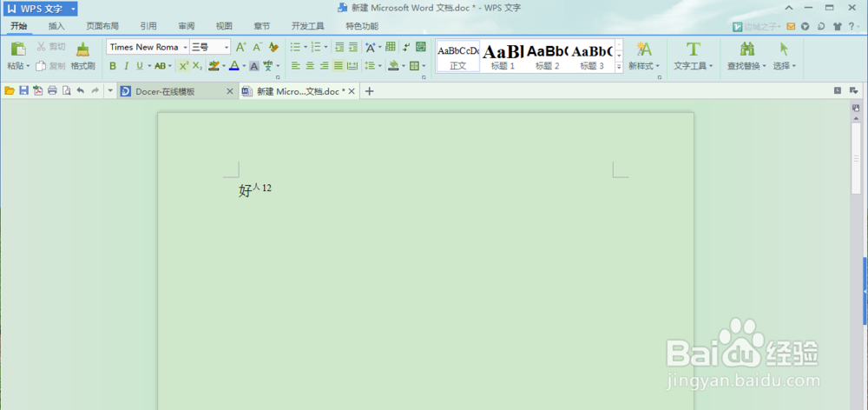The image size is (868, 410).
Task: Enable justified alignment
Action: (339, 66)
